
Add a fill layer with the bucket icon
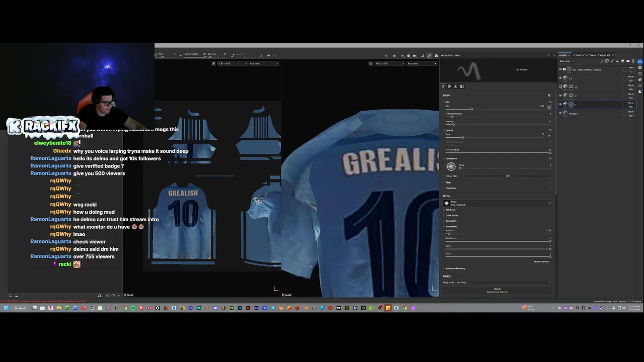coord(617,61)
